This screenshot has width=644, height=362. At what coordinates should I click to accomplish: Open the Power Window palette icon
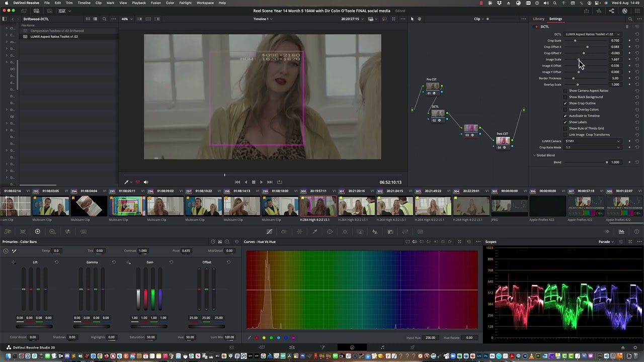pos(330,231)
